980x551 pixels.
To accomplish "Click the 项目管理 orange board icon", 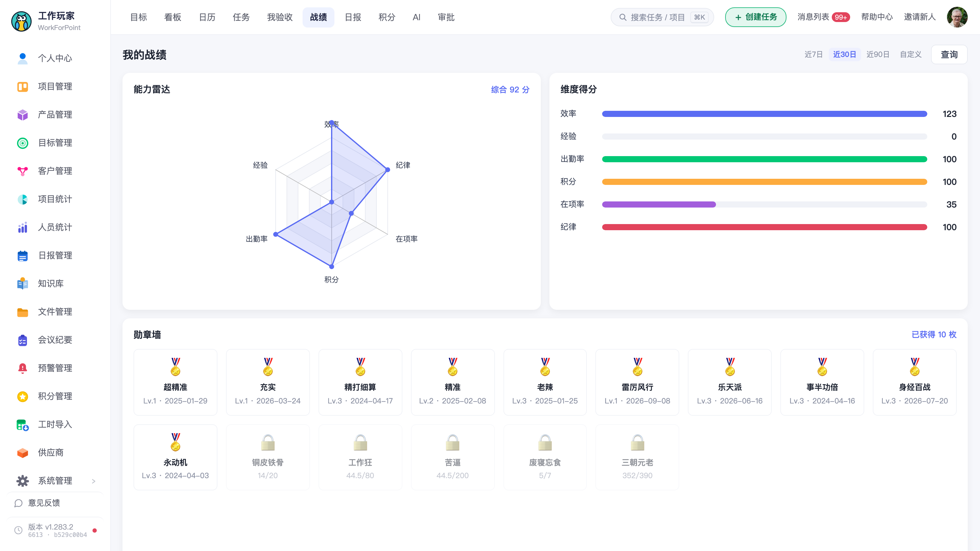I will [22, 87].
